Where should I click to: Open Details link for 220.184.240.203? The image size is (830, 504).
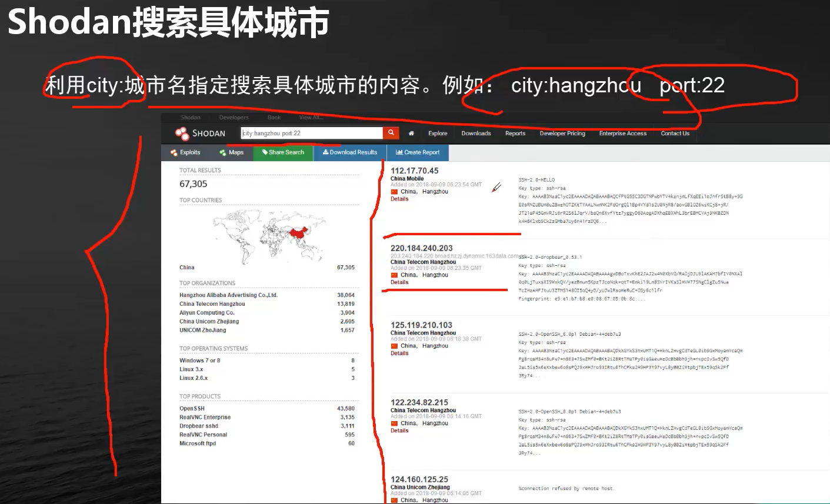(399, 282)
